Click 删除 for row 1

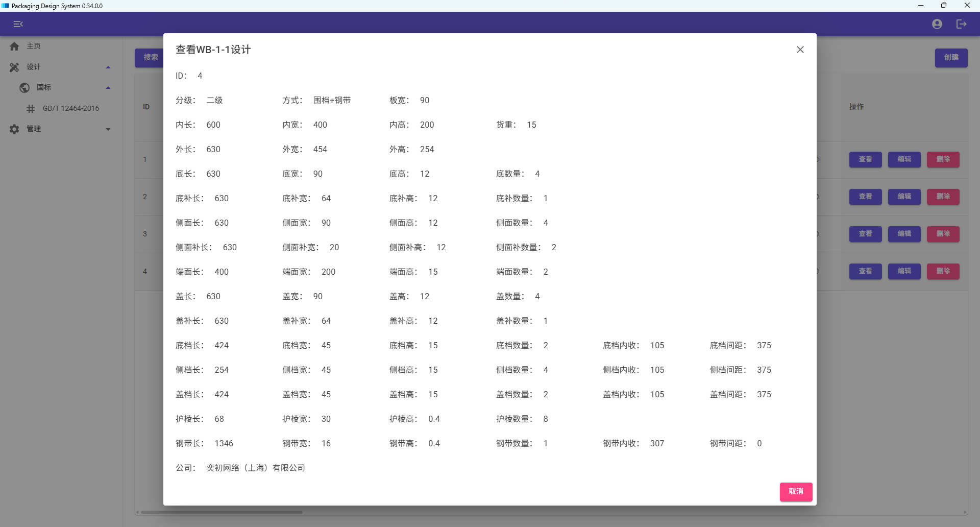point(943,159)
